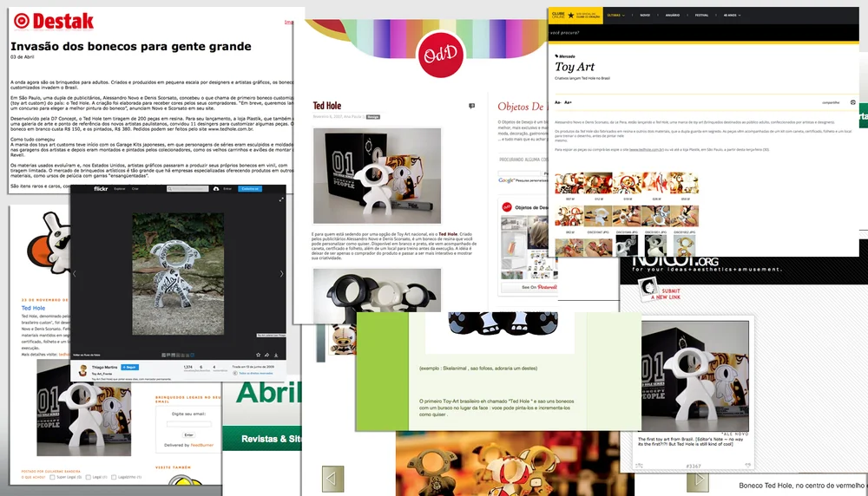Open the 40 Anos dropdown menu
The height and width of the screenshot is (496, 868).
click(x=732, y=16)
